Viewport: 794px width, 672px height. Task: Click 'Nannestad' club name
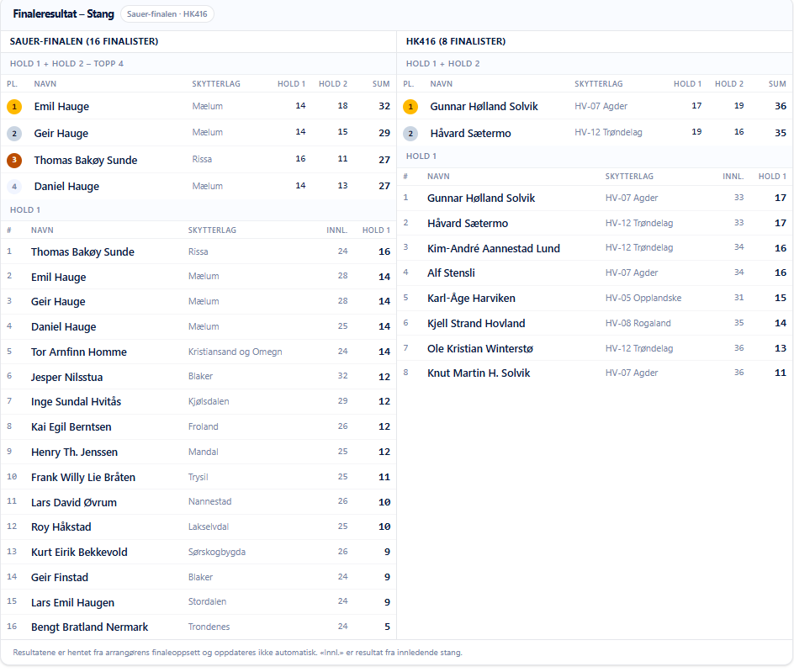[x=210, y=501]
